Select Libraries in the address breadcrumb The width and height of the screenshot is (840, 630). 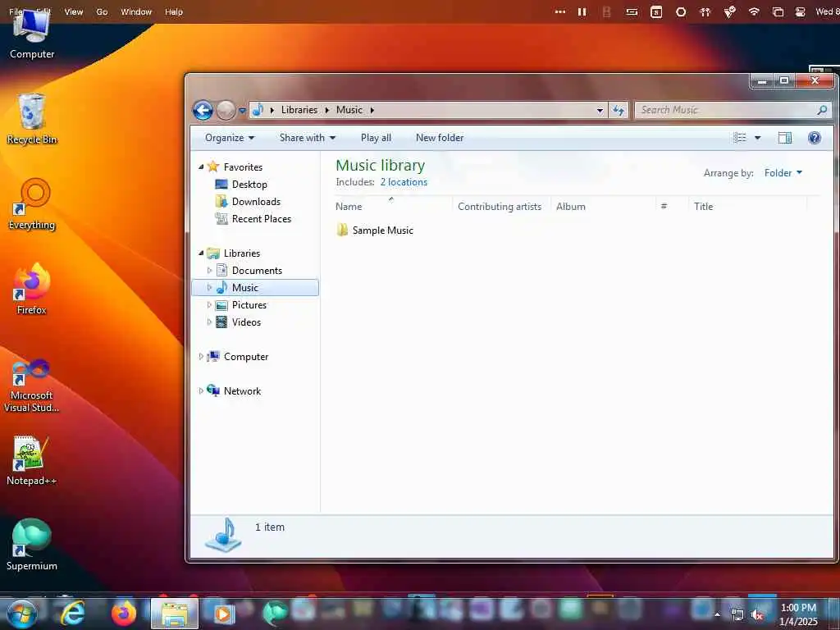[x=299, y=110]
